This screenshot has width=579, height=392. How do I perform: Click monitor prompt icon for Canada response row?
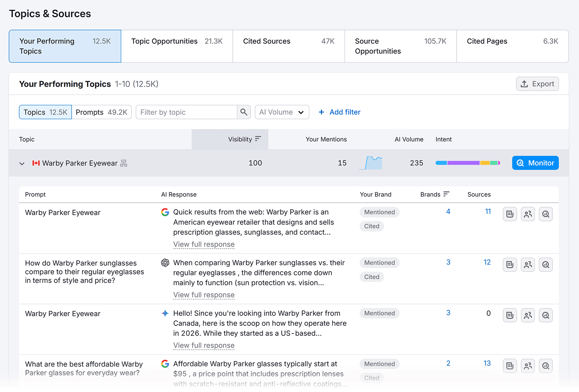coord(546,316)
